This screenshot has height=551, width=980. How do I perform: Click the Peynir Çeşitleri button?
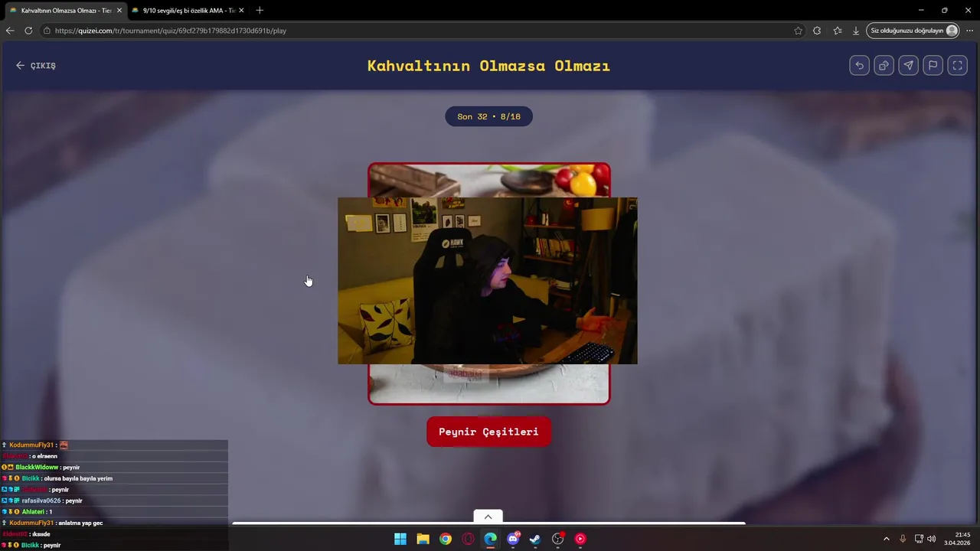[x=488, y=432]
